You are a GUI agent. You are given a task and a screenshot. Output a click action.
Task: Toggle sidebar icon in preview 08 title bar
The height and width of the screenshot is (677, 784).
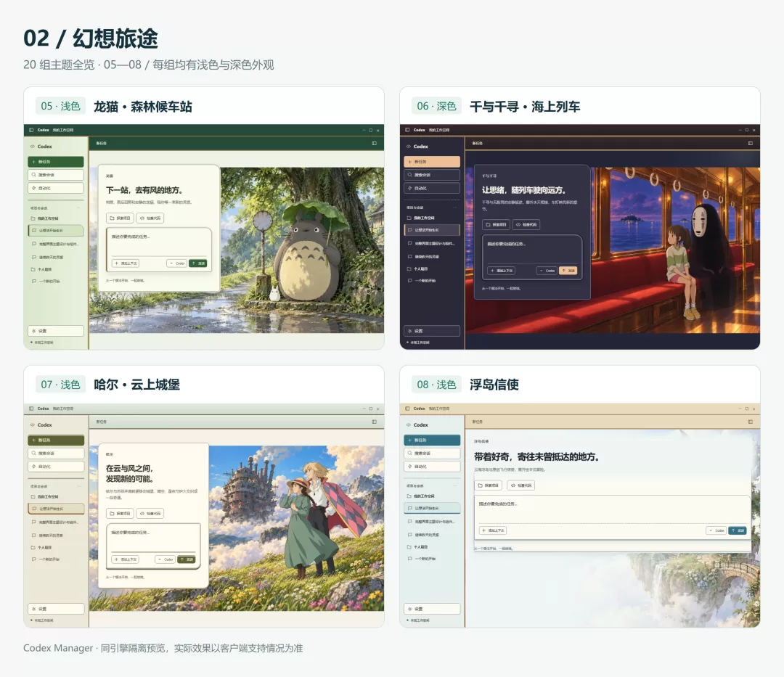click(407, 409)
